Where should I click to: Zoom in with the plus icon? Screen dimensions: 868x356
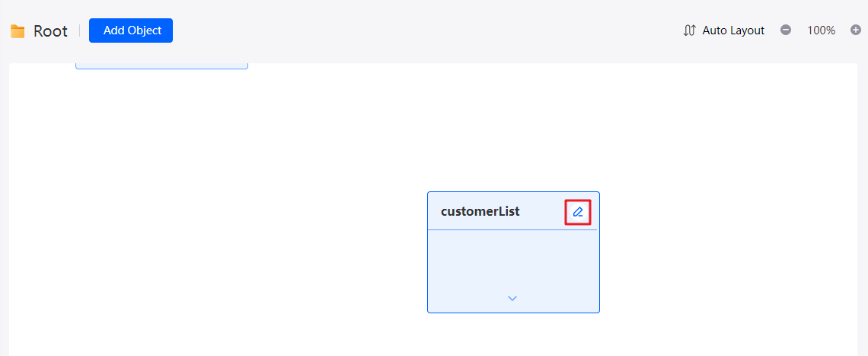[856, 30]
